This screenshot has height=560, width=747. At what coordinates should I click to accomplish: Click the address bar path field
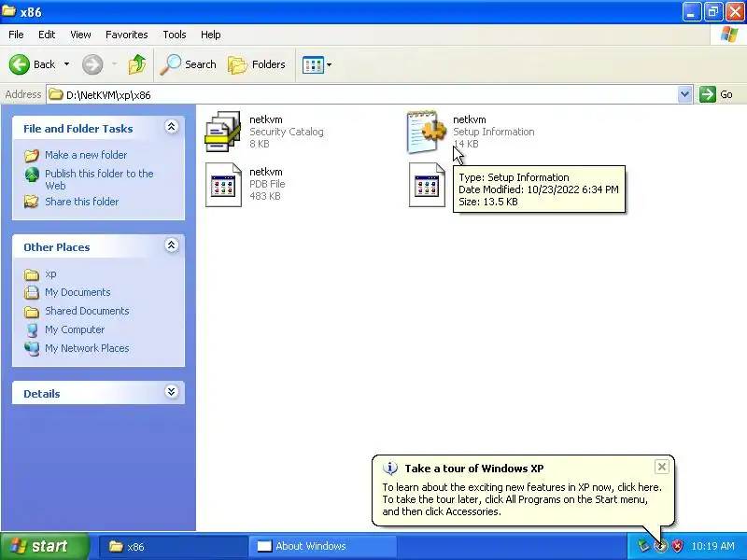click(362, 95)
